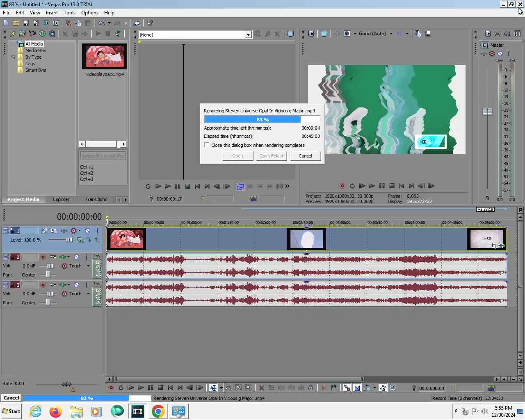This screenshot has height=420, width=525.
Task: Click the Video Preview project properties icon
Action: 311,34
